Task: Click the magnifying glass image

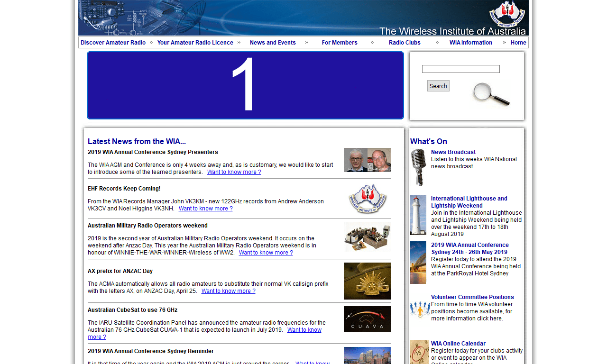Action: (x=491, y=94)
